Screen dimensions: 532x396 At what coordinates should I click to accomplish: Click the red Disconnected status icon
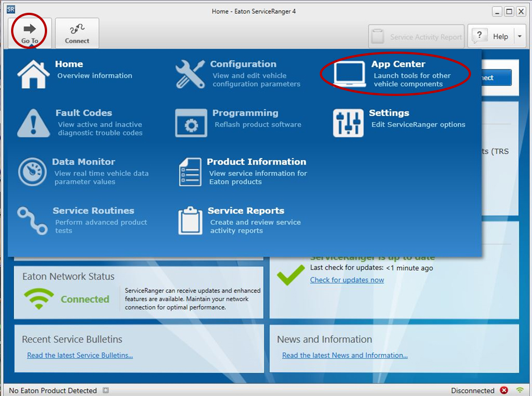click(504, 390)
